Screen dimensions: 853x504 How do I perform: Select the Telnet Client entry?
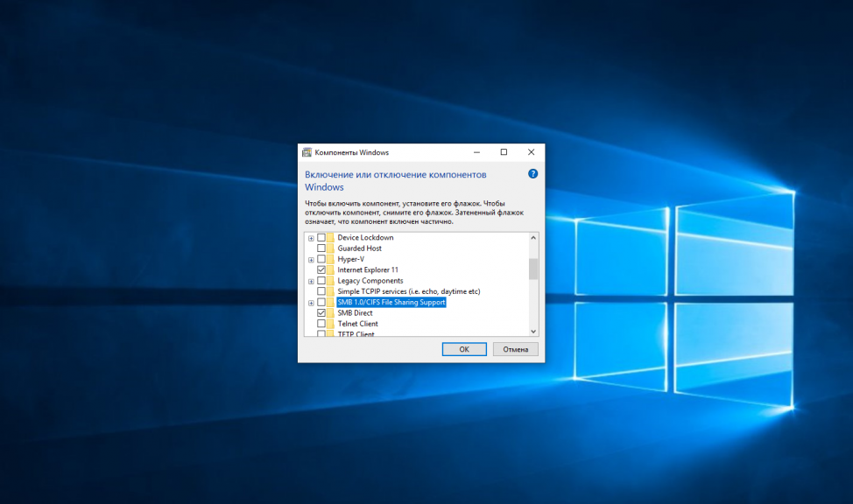point(357,324)
